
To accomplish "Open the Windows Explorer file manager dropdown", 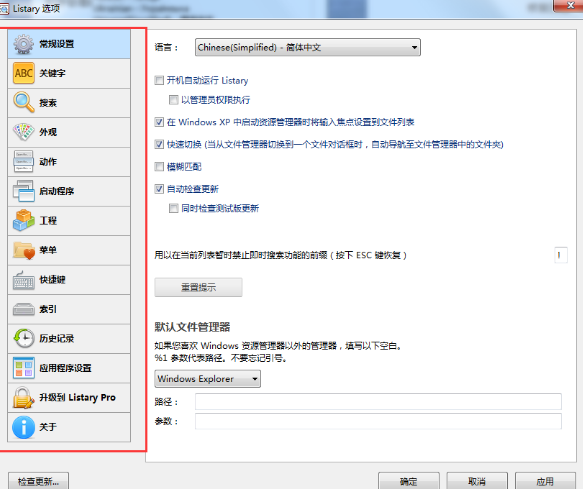I will pos(207,379).
